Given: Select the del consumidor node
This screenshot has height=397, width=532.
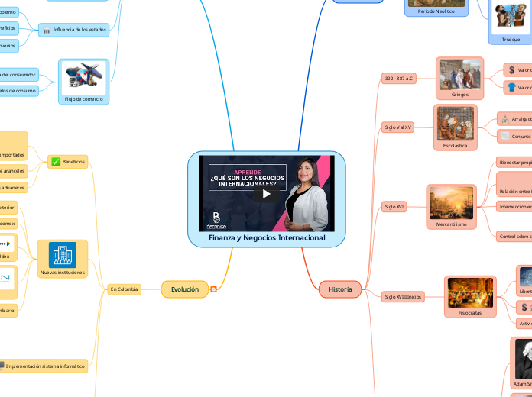Looking at the screenshot, I should pyautogui.click(x=18, y=75).
